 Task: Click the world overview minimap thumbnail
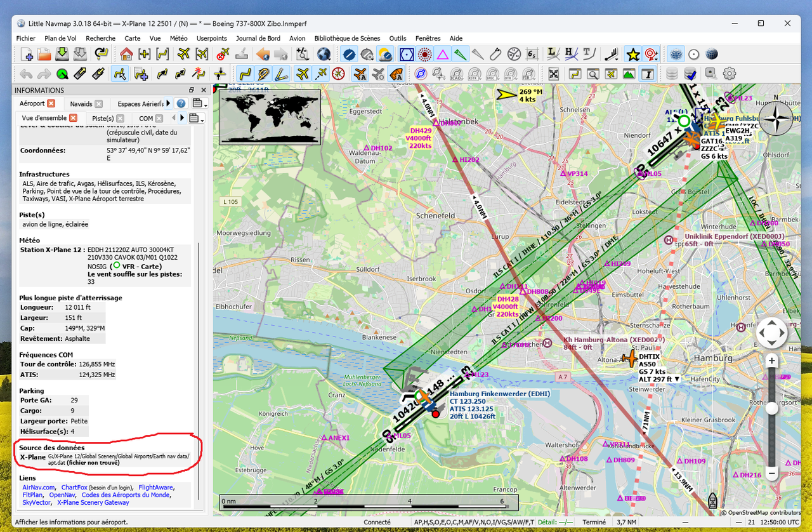click(270, 117)
